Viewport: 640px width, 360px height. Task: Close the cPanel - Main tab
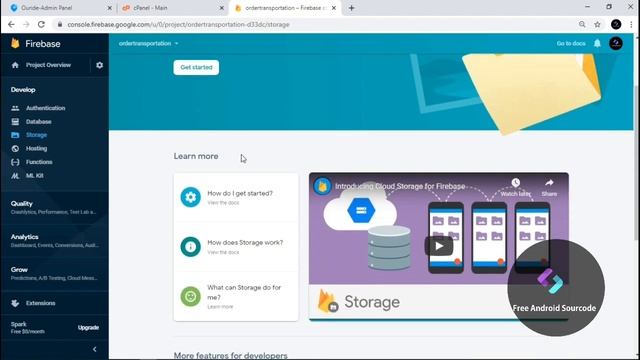[x=222, y=8]
